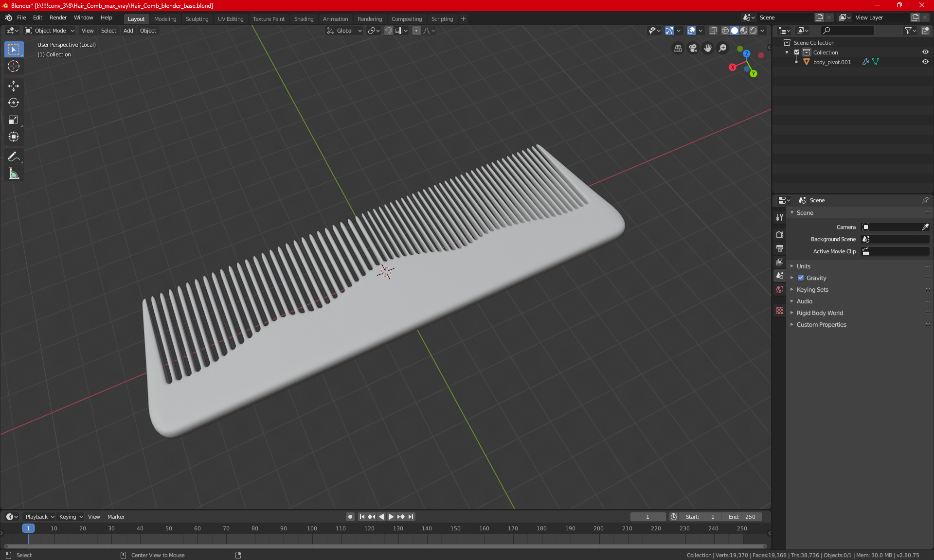Image resolution: width=934 pixels, height=560 pixels.
Task: Expand the Audio panel
Action: pyautogui.click(x=804, y=301)
